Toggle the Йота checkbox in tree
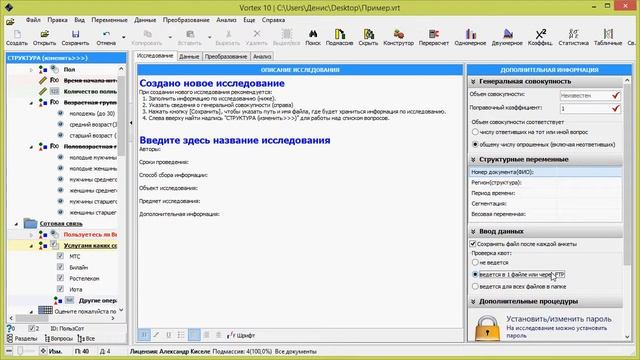 pos(60,289)
